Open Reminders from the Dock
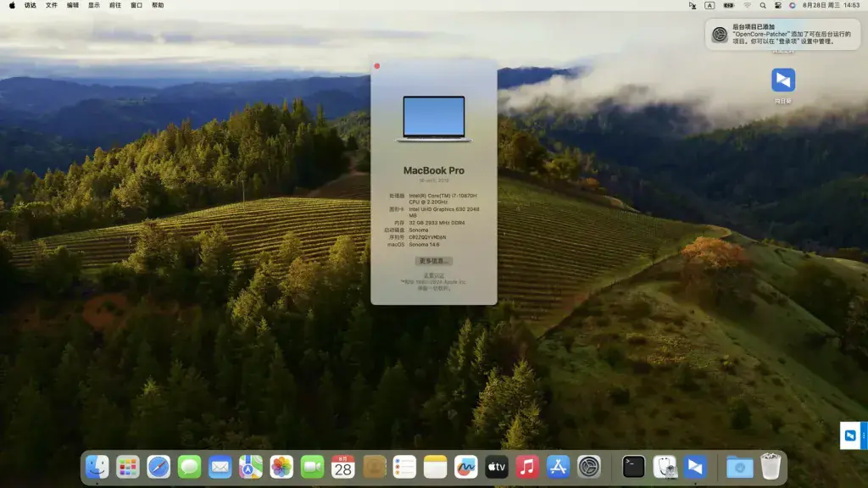This screenshot has width=868, height=488. (404, 467)
